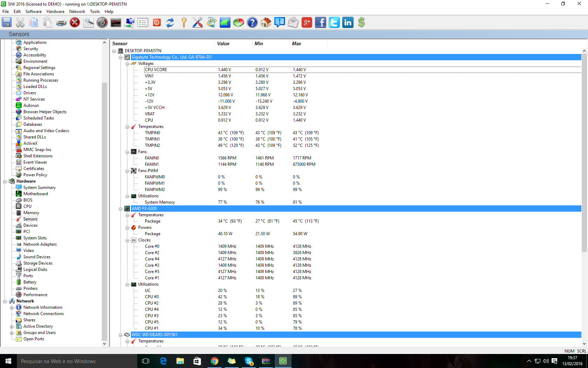Select Running Processes in the sidebar
The width and height of the screenshot is (588, 368).
(41, 80)
